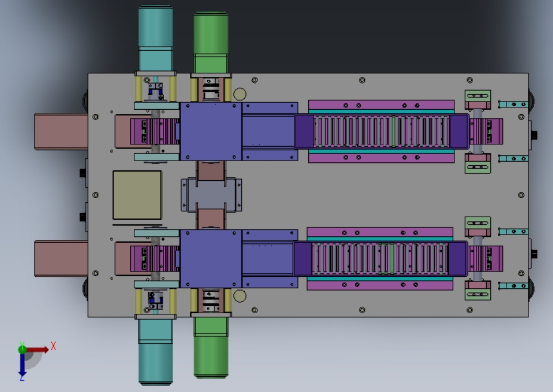Image resolution: width=553 pixels, height=392 pixels.
Task: Select the teal motor at the top
Action: 155,38
